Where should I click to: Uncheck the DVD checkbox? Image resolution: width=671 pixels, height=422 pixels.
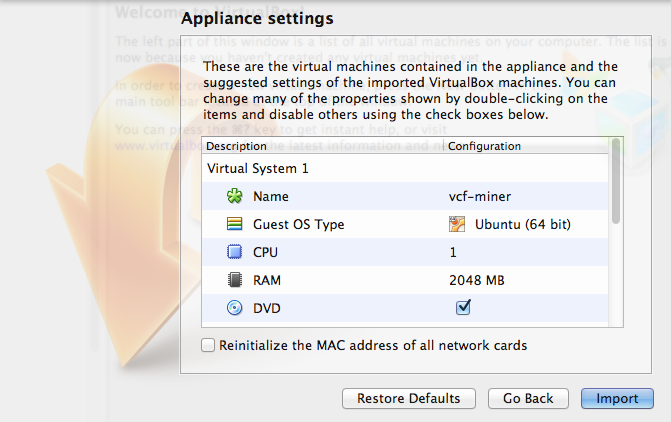463,308
